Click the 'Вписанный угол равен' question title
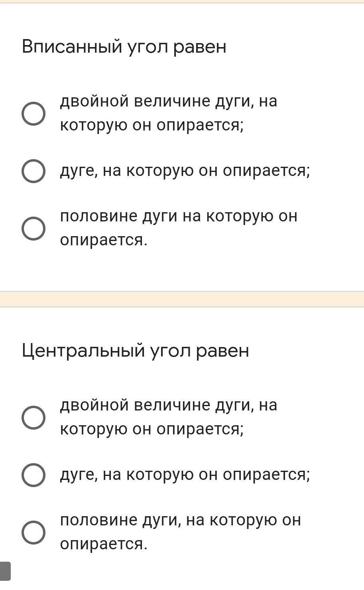Image resolution: width=364 pixels, height=590 pixels. 124,47
